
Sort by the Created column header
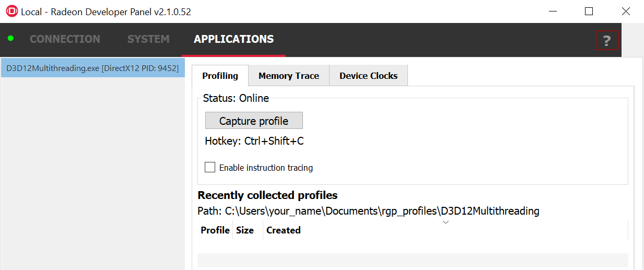point(284,230)
